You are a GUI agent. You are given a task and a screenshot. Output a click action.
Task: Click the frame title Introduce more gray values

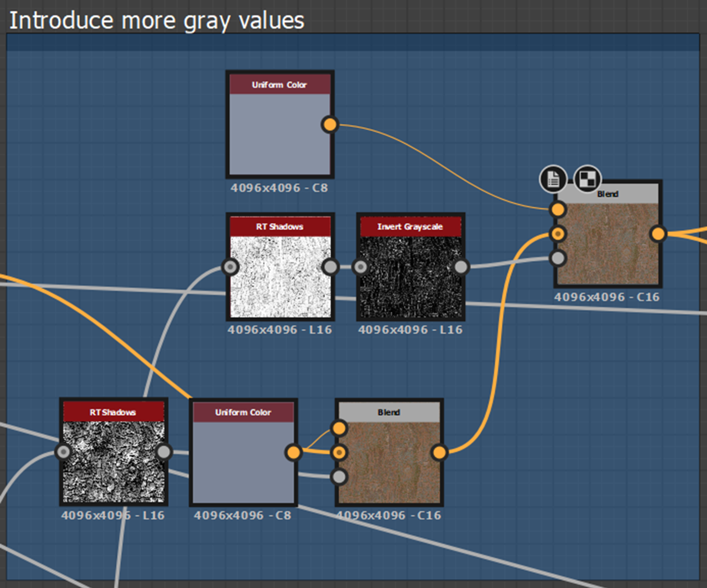pyautogui.click(x=157, y=20)
